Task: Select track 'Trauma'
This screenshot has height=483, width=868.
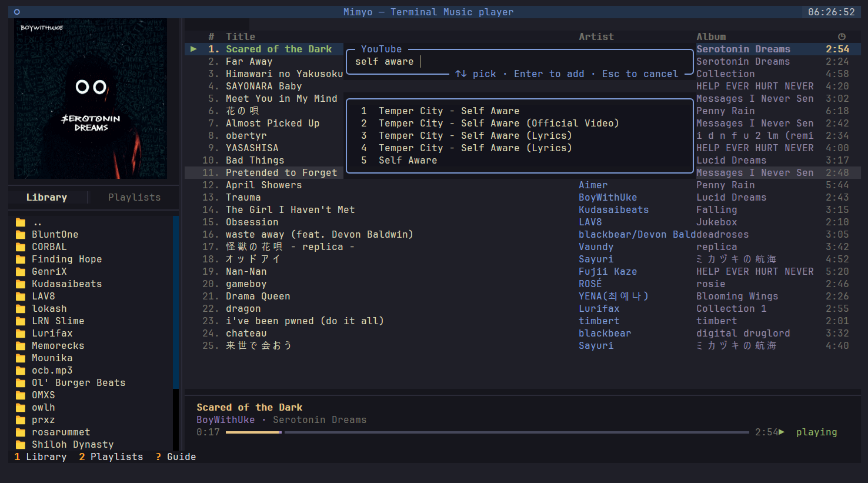Action: [243, 198]
